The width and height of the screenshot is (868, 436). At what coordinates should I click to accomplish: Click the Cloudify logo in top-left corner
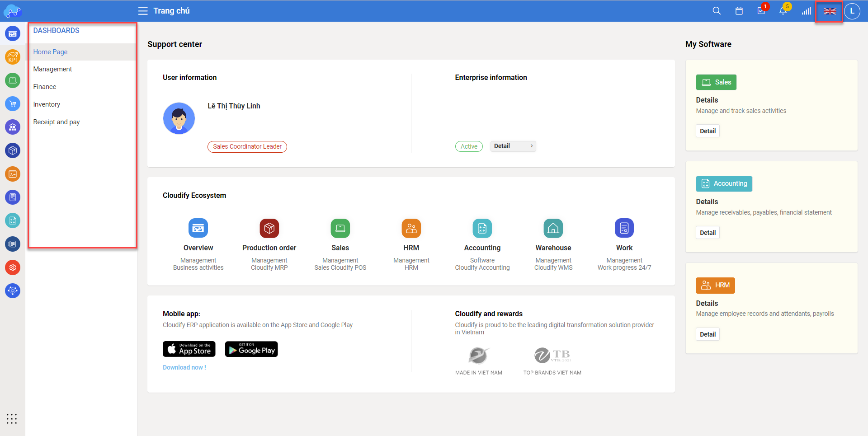click(x=13, y=11)
